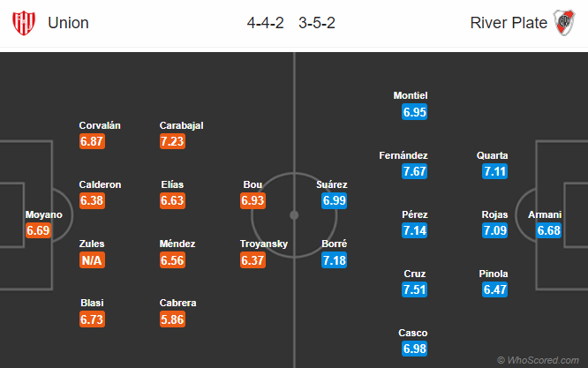Click Pinola's 6.47 rating badge
The height and width of the screenshot is (368, 588).
pyautogui.click(x=495, y=289)
